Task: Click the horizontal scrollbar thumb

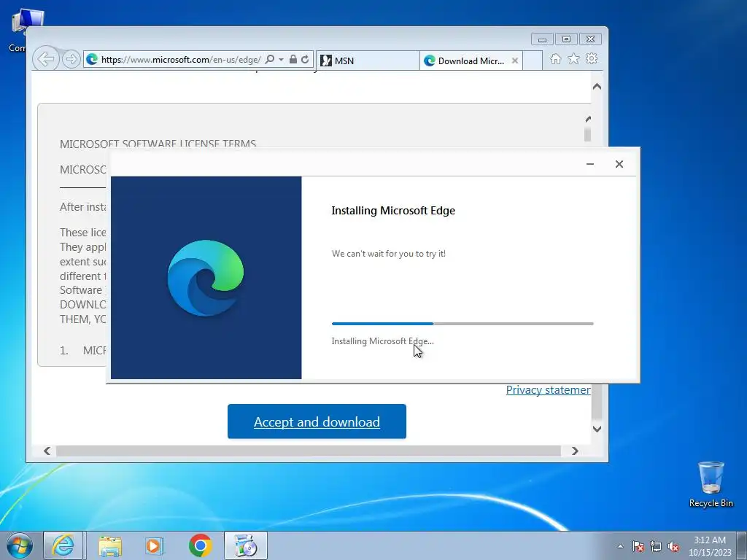Action: (309, 451)
